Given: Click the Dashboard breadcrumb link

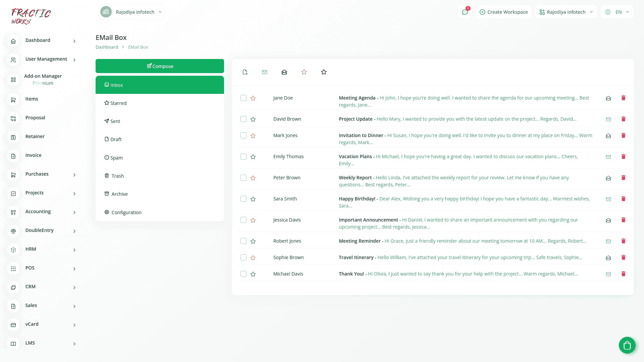Looking at the screenshot, I should [x=107, y=47].
